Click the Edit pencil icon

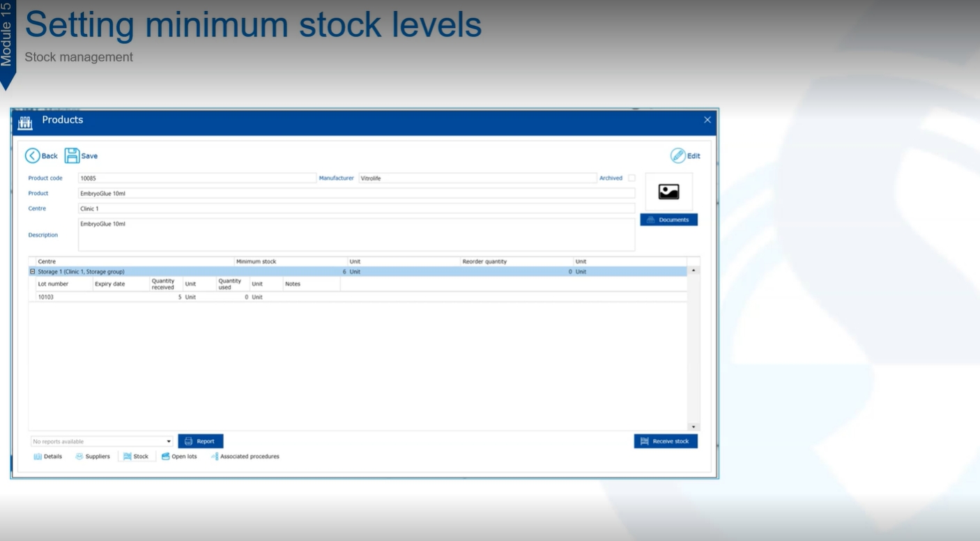click(677, 156)
